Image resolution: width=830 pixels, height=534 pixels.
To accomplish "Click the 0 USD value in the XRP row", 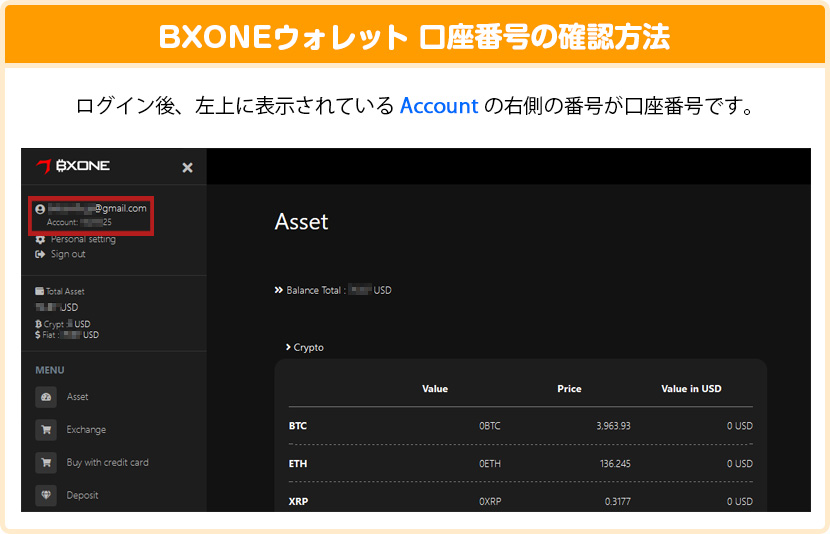I will coord(739,501).
